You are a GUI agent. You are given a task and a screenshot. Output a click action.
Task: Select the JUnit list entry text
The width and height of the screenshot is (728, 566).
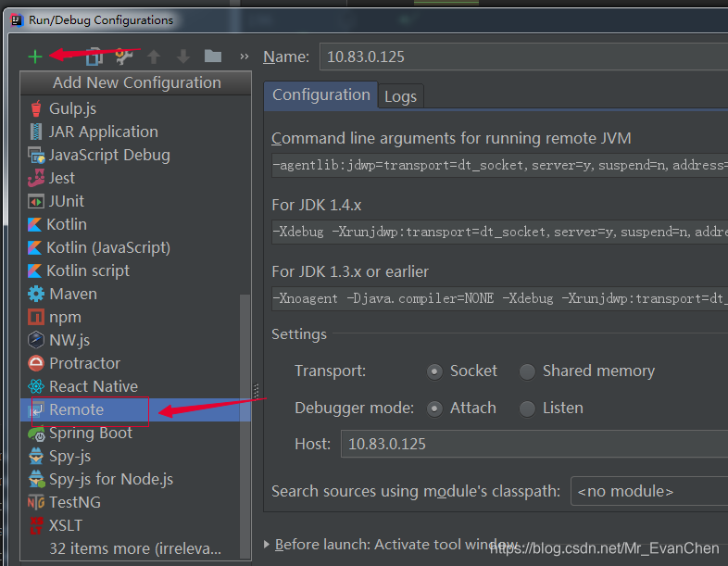click(67, 202)
